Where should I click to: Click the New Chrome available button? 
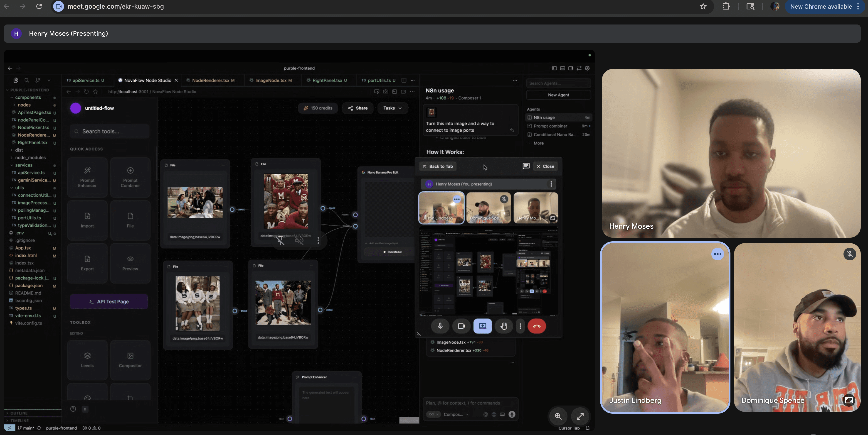point(821,6)
